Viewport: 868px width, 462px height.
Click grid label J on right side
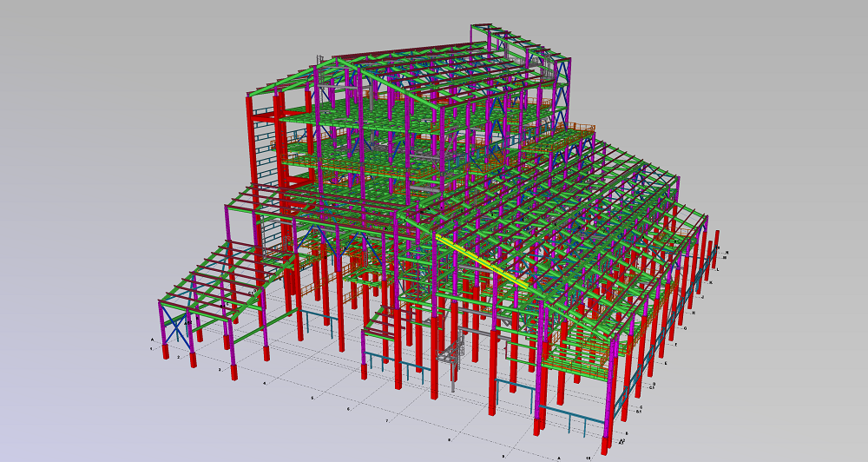(x=702, y=298)
